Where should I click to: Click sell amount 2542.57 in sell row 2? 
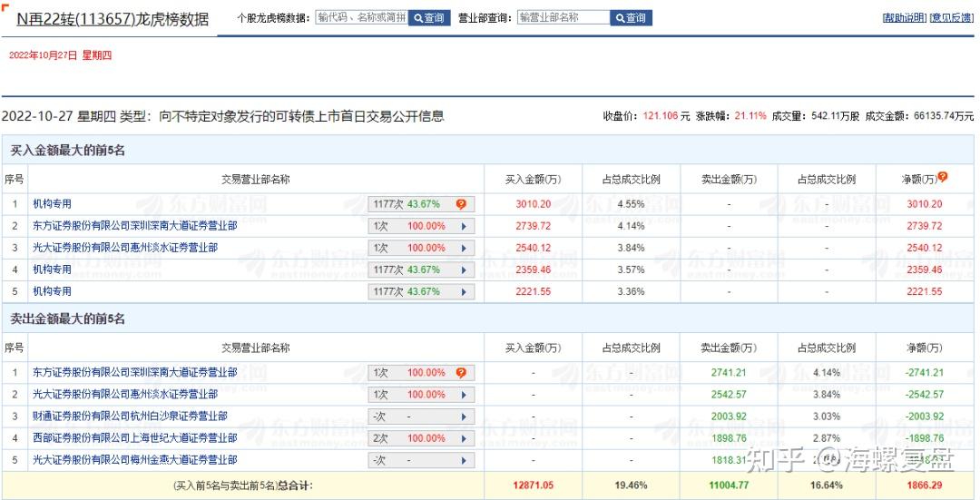pyautogui.click(x=729, y=395)
